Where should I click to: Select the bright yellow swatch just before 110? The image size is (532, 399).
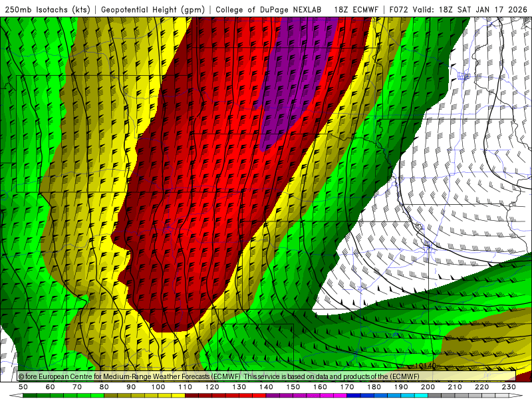tap(178, 396)
